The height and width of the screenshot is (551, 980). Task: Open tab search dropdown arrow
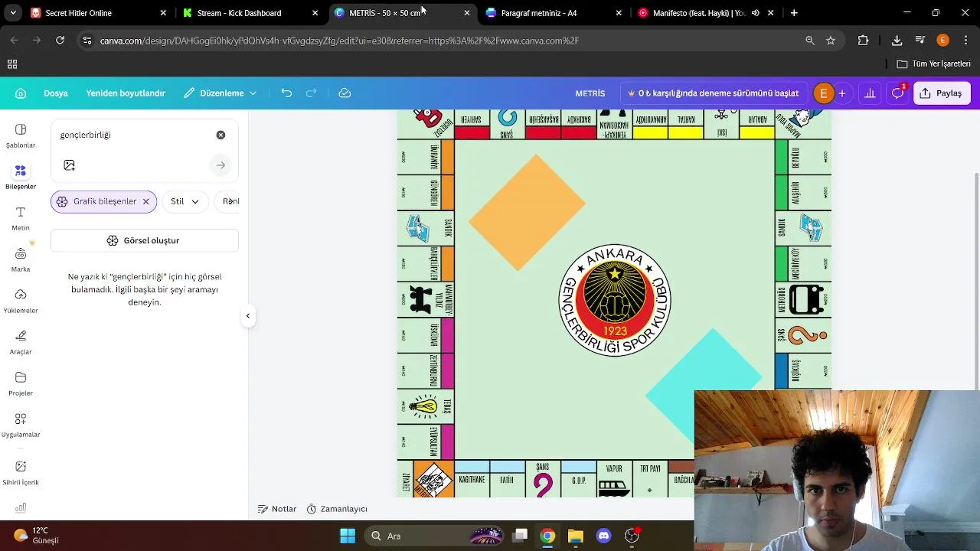[x=13, y=13]
